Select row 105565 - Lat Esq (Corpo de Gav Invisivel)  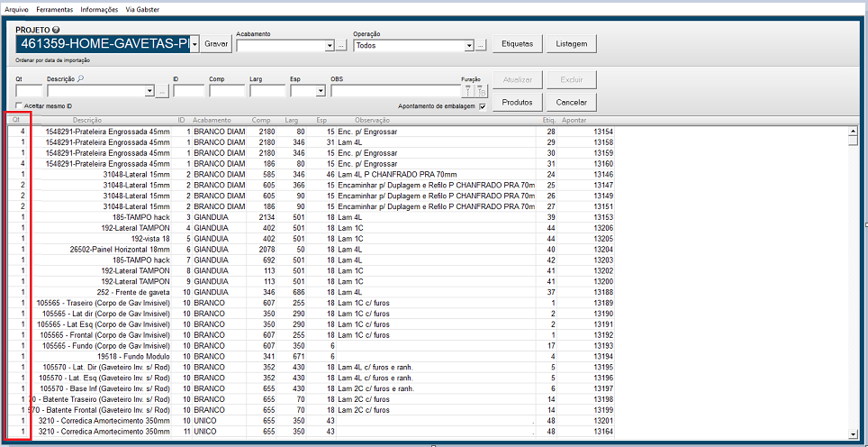pyautogui.click(x=310, y=324)
